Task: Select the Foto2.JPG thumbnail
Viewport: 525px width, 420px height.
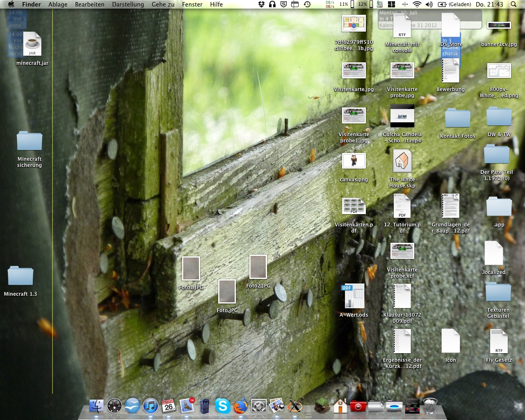Action: pyautogui.click(x=258, y=267)
